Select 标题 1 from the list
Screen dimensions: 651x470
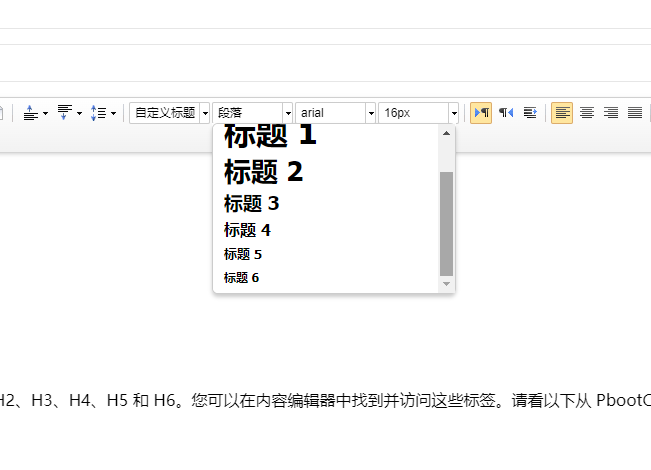point(269,136)
